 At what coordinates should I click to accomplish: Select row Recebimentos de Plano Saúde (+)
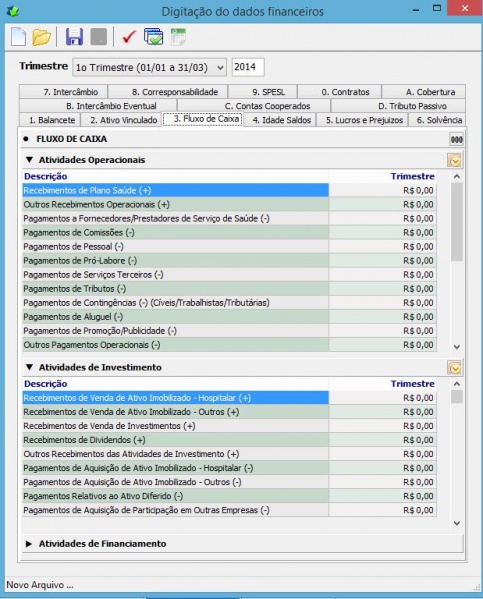click(x=229, y=190)
